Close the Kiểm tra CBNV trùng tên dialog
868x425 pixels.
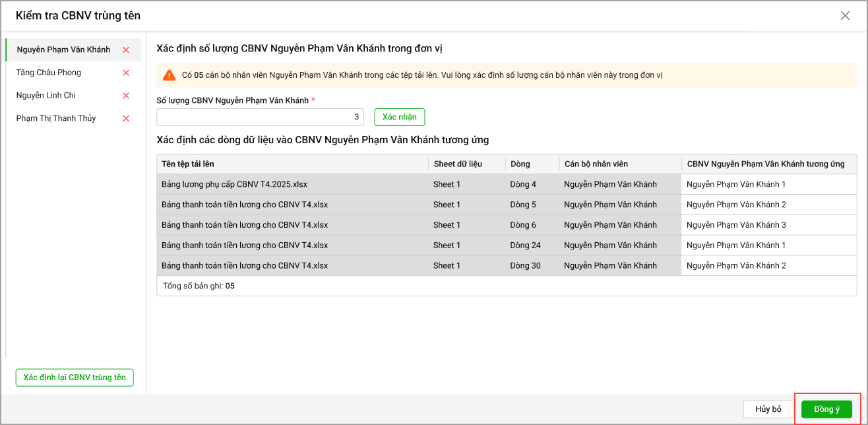tap(845, 16)
